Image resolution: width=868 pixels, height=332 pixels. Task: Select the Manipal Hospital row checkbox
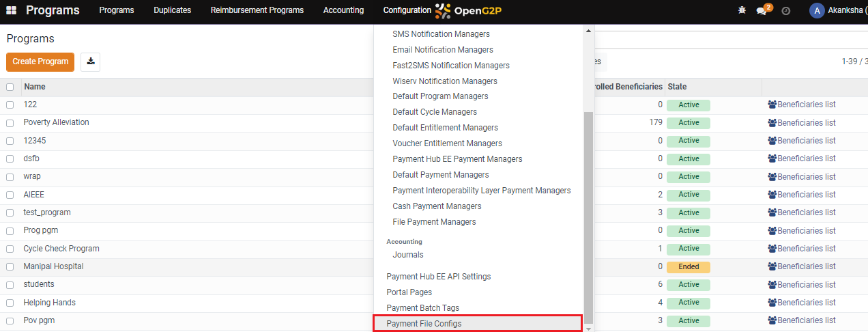10,267
